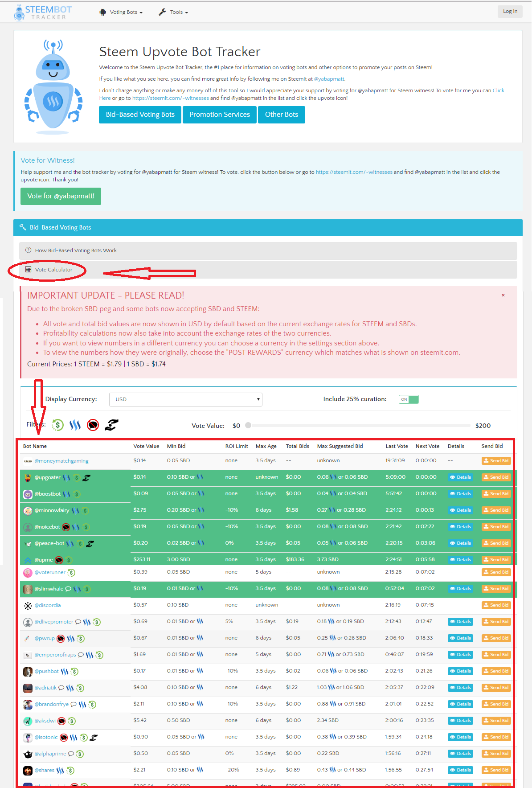This screenshot has width=532, height=788.
Task: Open the steemit.com witnesses link in witness box
Action: (x=354, y=172)
